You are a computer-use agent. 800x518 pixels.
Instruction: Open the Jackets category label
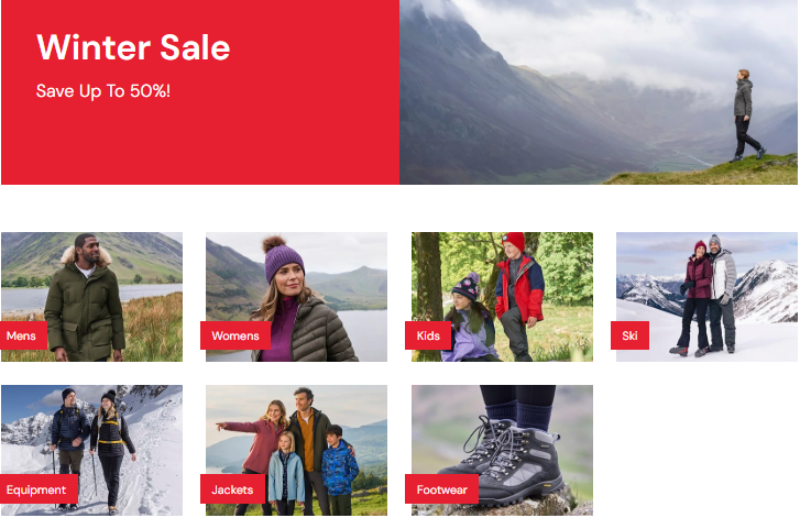coord(232,489)
